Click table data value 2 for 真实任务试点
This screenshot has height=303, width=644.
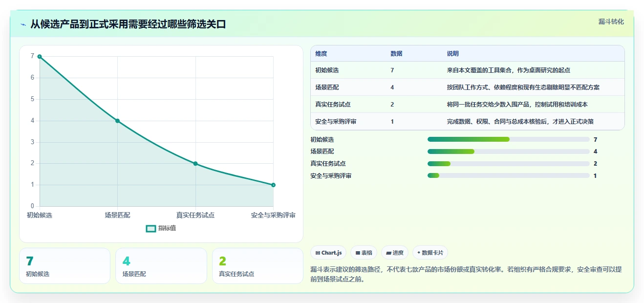(392, 105)
